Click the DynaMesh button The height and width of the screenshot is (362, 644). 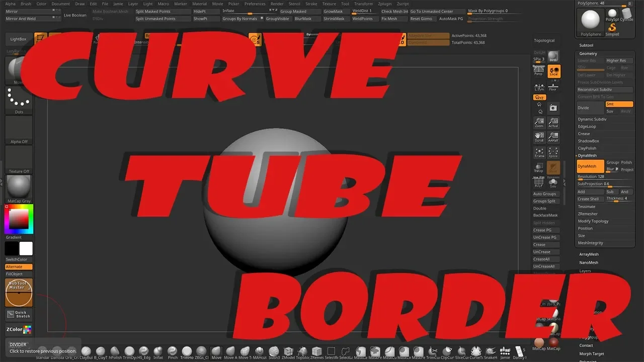point(591,166)
